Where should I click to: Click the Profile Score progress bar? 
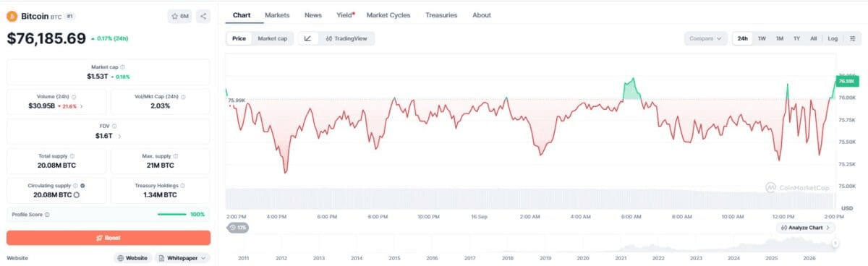tap(172, 214)
